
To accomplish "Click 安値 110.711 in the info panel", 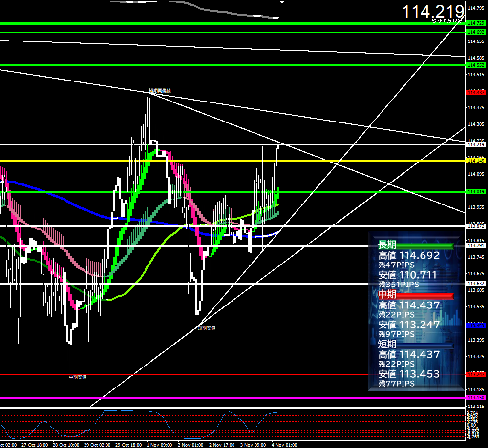I will click(x=407, y=275).
